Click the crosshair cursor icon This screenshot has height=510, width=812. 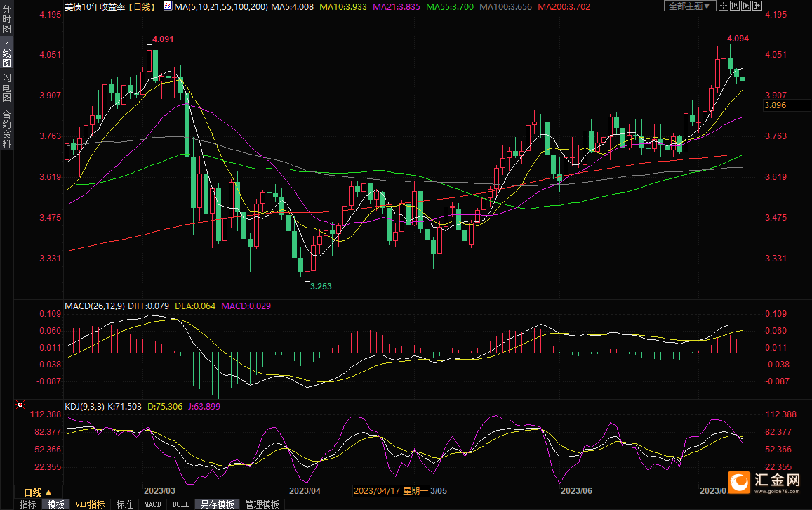[x=724, y=6]
